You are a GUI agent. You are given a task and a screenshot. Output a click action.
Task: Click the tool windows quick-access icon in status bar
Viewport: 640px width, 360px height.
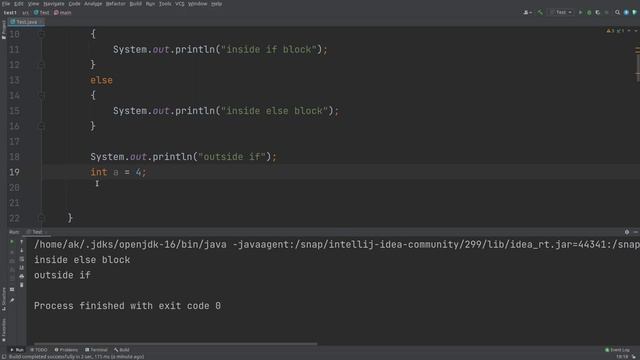(x=4, y=357)
